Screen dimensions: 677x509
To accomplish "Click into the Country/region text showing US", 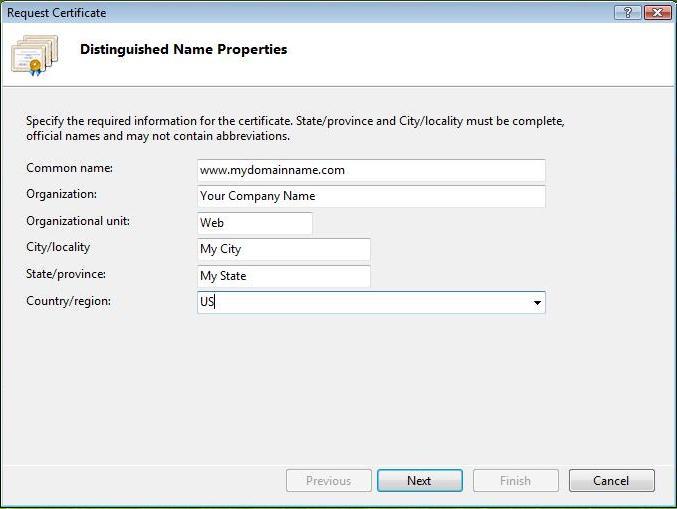I will click(360, 302).
